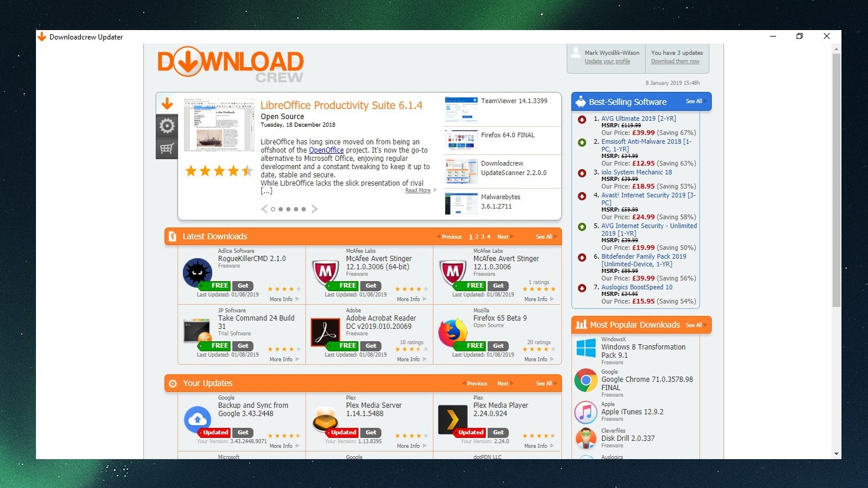Click the Plex Media Player icon

point(453,420)
